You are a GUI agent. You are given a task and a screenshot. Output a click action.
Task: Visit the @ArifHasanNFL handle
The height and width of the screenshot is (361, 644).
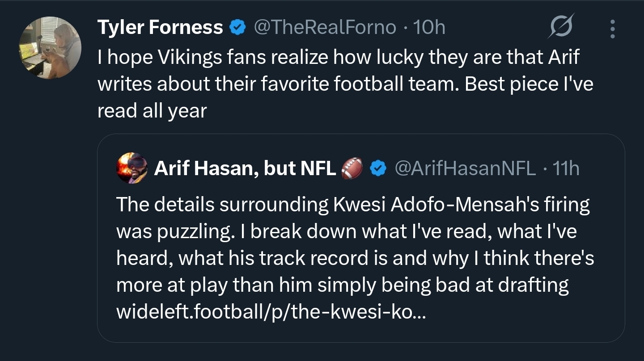465,168
